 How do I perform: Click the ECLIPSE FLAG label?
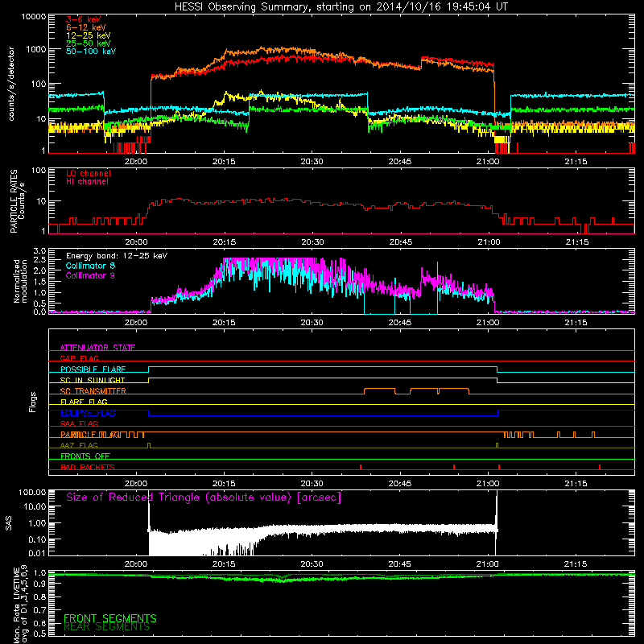click(88, 413)
